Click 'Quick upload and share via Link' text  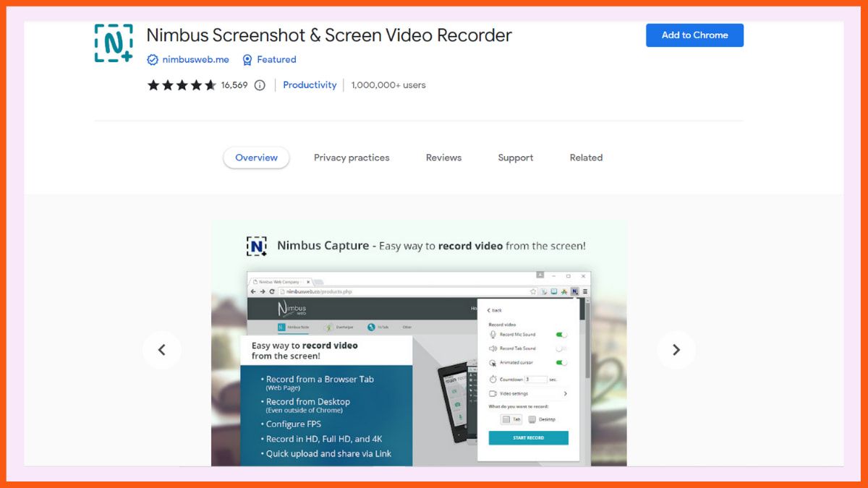point(325,454)
